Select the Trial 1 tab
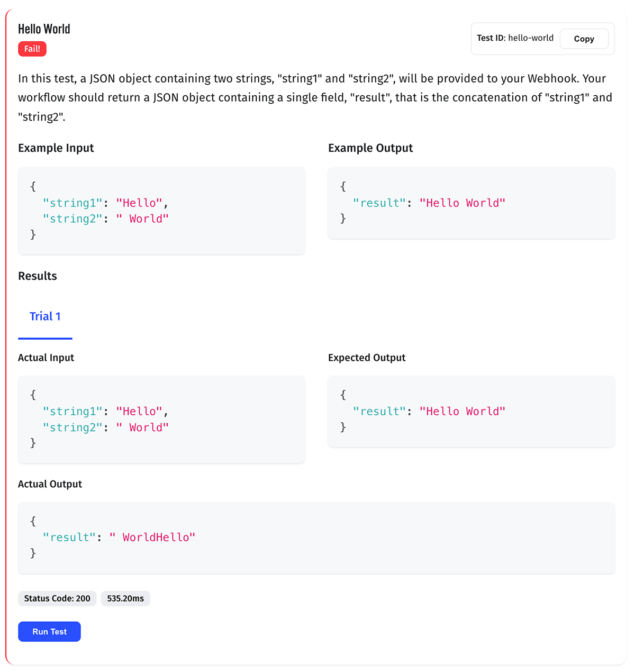635x672 pixels. pyautogui.click(x=45, y=316)
